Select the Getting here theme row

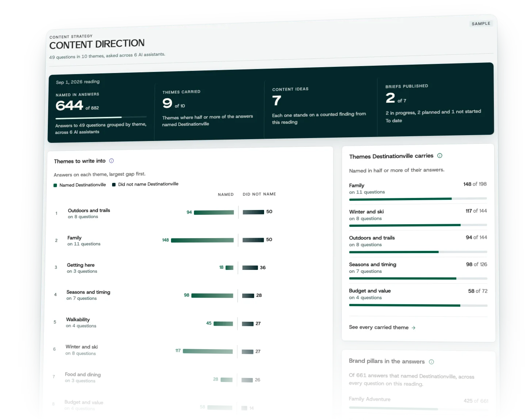point(164,268)
